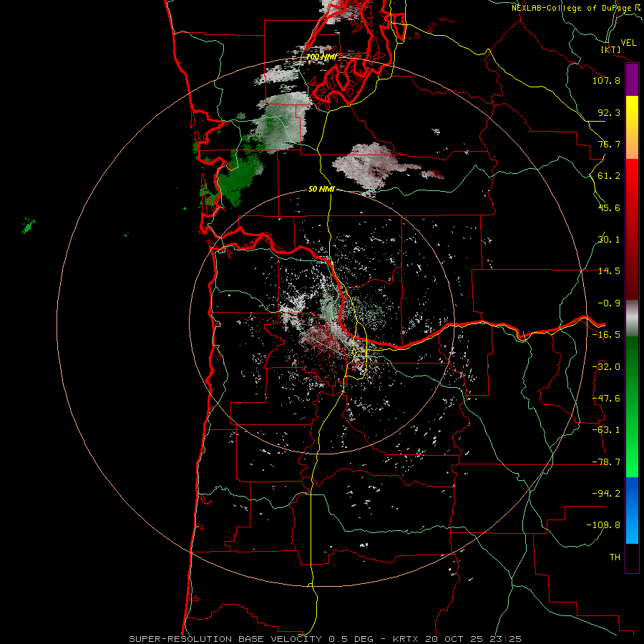Click the TH threshold label in legend
The height and width of the screenshot is (644, 644).
[x=615, y=557]
